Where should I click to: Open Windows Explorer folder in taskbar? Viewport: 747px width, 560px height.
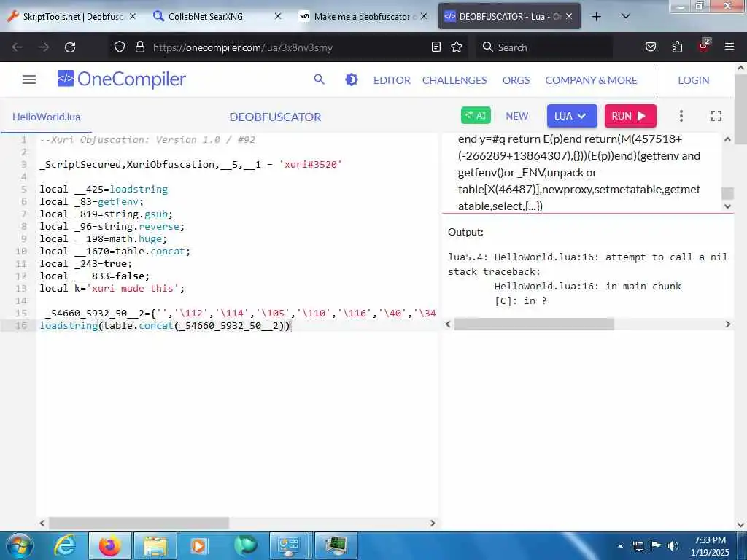155,545
